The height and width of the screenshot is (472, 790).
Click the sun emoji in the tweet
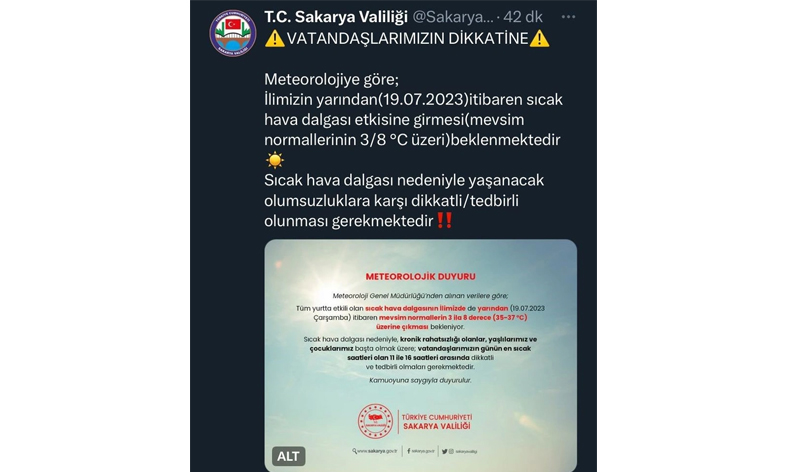coord(275,160)
